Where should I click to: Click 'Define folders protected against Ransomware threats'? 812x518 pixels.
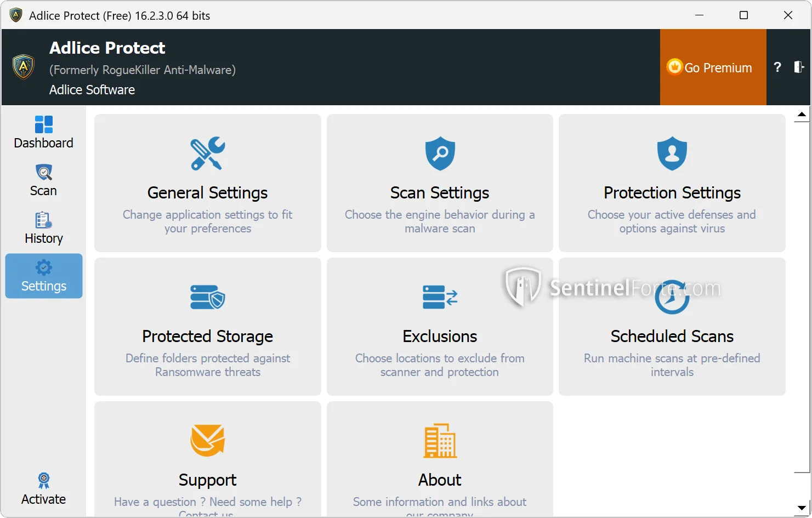point(208,366)
